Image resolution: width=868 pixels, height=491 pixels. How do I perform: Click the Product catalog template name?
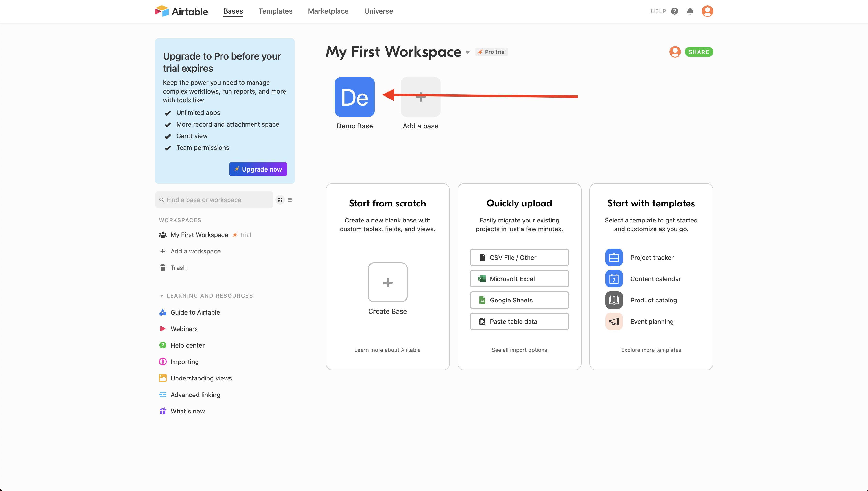coord(654,300)
